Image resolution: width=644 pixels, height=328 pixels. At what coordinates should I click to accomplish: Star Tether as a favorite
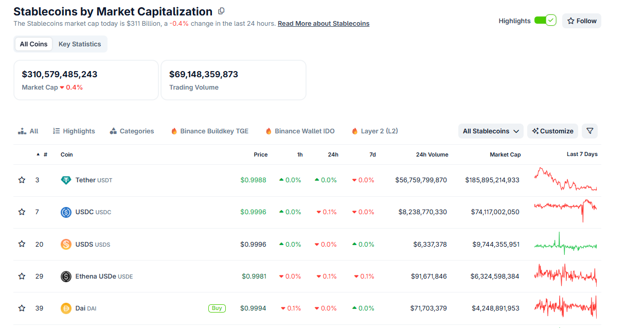pyautogui.click(x=22, y=180)
